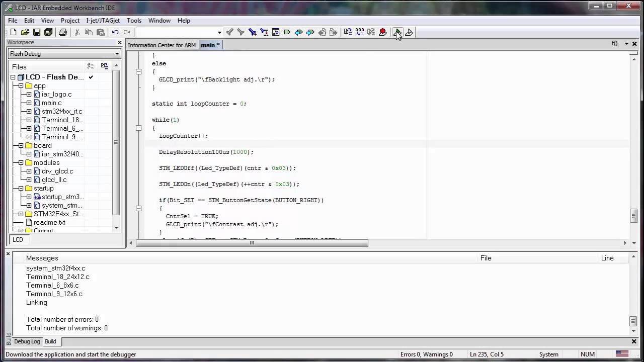Viewport: 644px width, 362px height.
Task: Toggle breakpoint with the red dot icon
Action: tap(383, 32)
